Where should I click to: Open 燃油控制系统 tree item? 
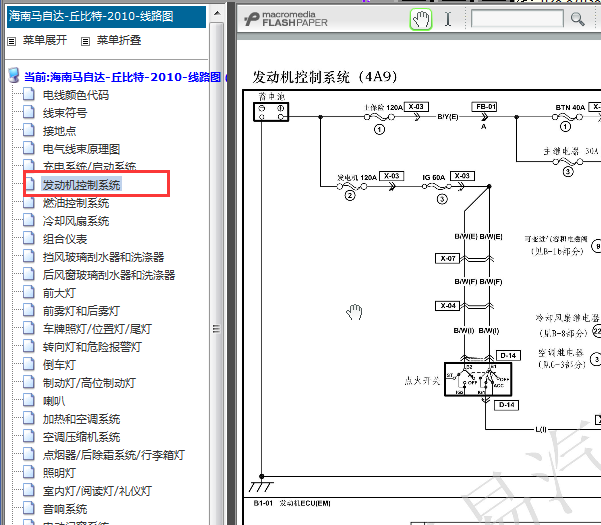[x=76, y=203]
